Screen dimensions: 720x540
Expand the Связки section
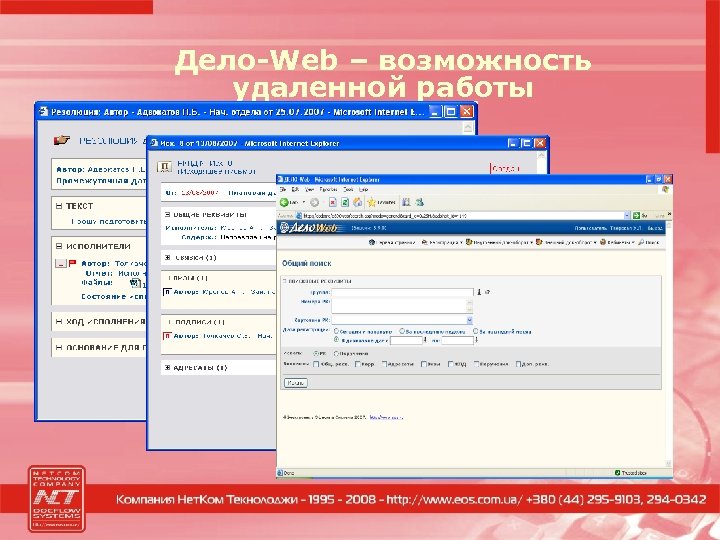click(x=168, y=258)
